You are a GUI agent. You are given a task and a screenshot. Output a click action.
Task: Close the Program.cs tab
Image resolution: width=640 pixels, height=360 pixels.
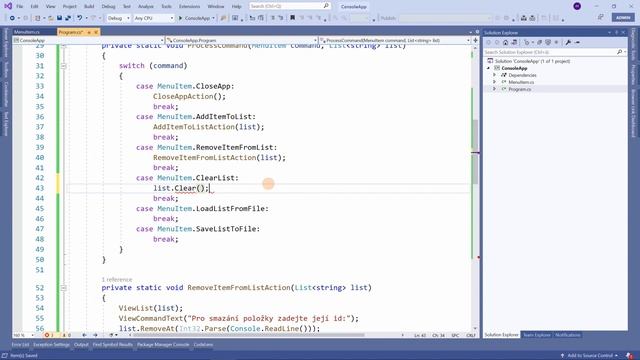coord(96,32)
